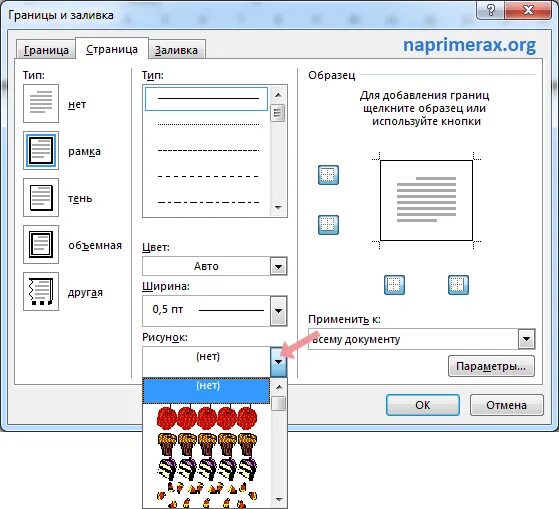
Task: Cancel with the Отмена button
Action: 507,405
